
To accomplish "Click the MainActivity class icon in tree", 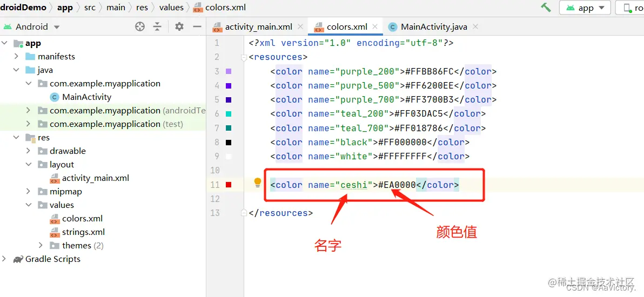I will tap(54, 97).
